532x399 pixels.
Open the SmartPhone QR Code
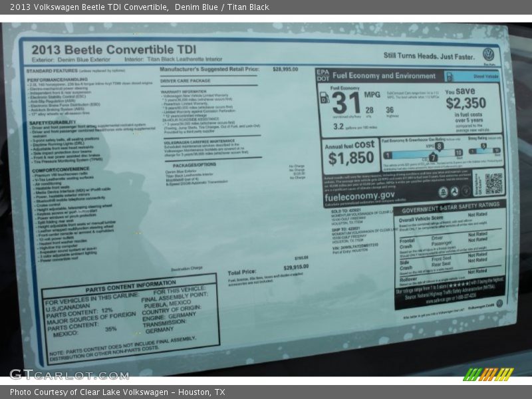(x=492, y=184)
